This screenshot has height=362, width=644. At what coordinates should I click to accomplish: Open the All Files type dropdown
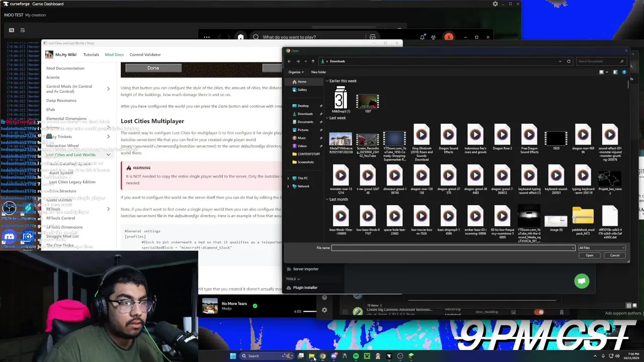(x=602, y=248)
